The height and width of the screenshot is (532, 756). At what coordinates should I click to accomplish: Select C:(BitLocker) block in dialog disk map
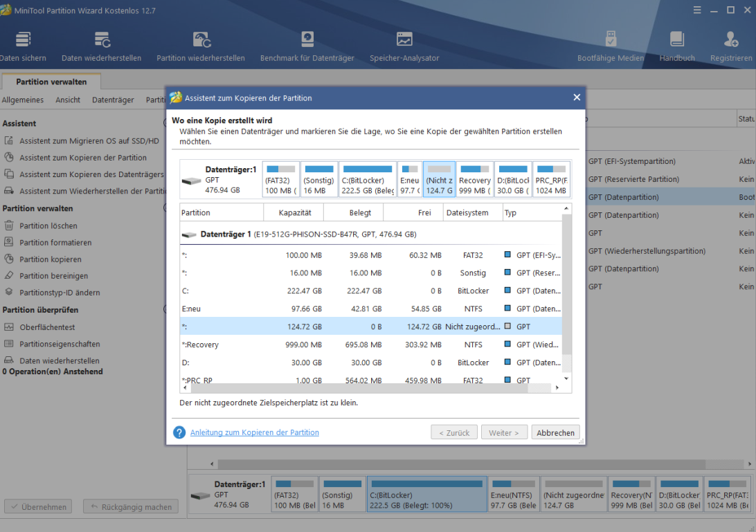[368, 179]
